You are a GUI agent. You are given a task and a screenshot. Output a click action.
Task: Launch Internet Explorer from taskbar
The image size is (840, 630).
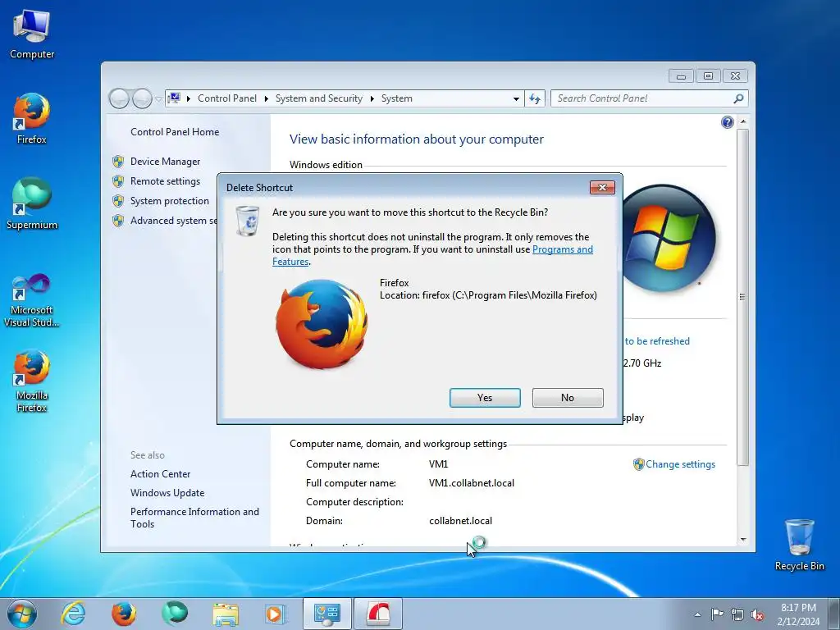(73, 614)
